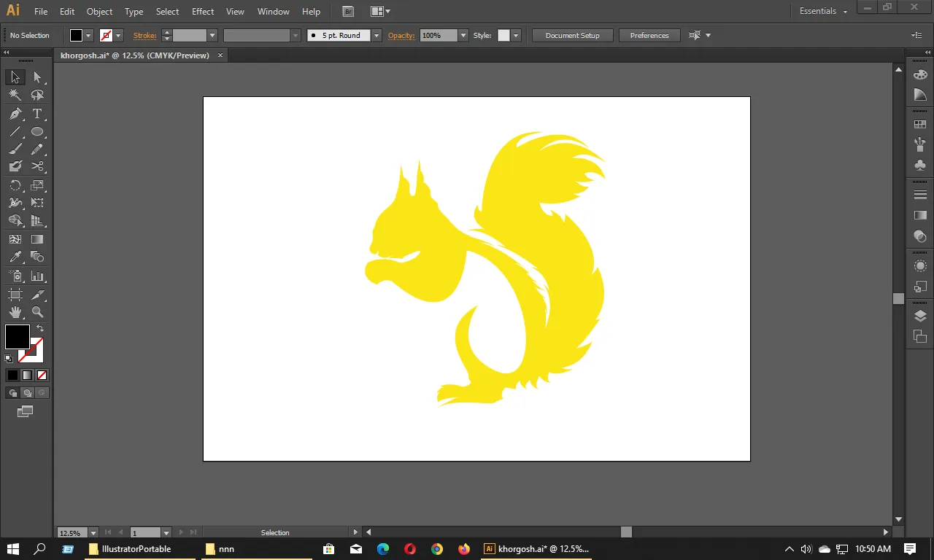Open the Color panel palette icon
The height and width of the screenshot is (560, 934).
tap(920, 74)
